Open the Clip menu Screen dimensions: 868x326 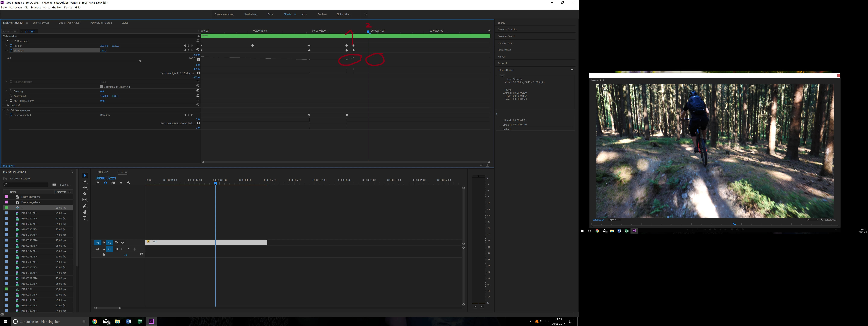(x=26, y=7)
